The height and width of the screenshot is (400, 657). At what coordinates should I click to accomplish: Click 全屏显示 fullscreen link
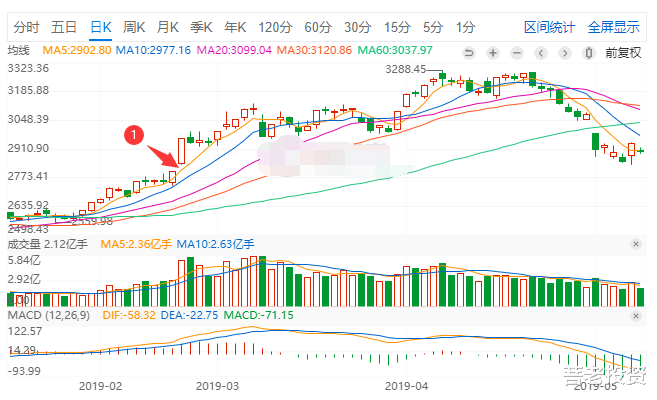pos(613,27)
